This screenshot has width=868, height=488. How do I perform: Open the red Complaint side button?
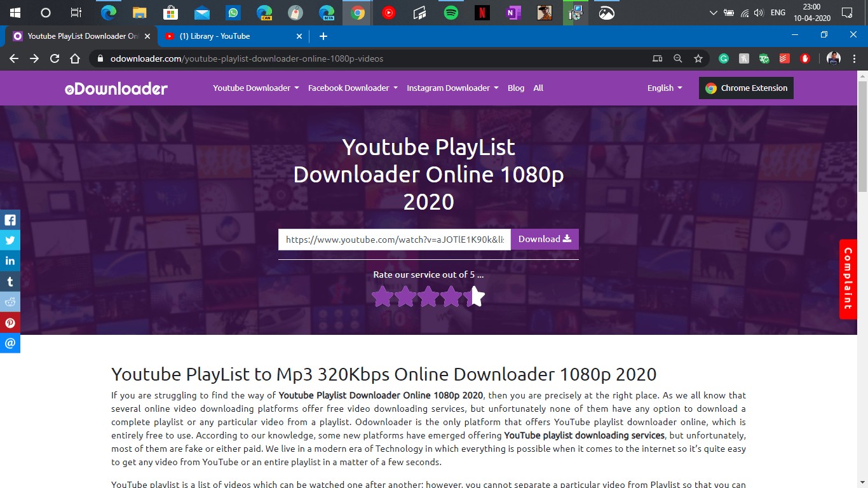848,279
